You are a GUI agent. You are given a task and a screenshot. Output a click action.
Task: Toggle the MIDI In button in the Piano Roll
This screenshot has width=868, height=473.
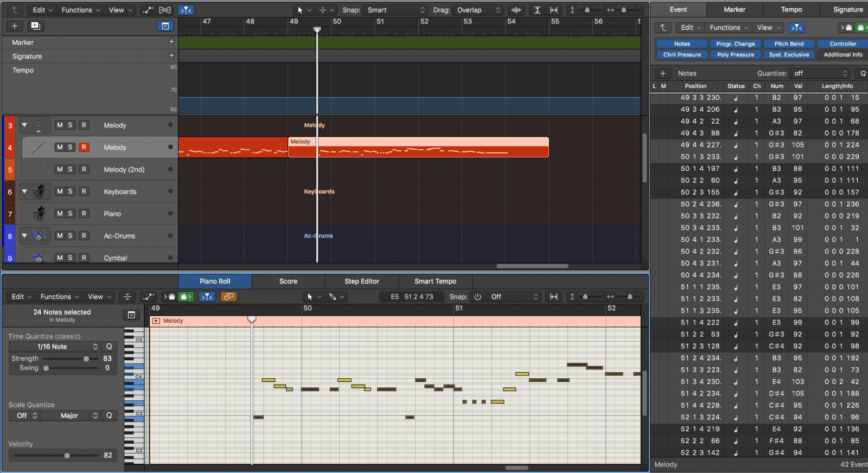[170, 297]
